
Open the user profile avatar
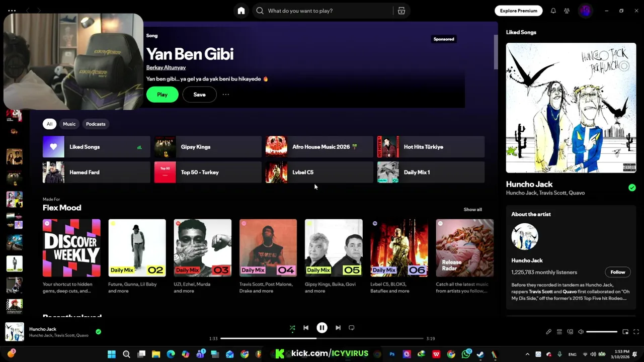pos(585,11)
